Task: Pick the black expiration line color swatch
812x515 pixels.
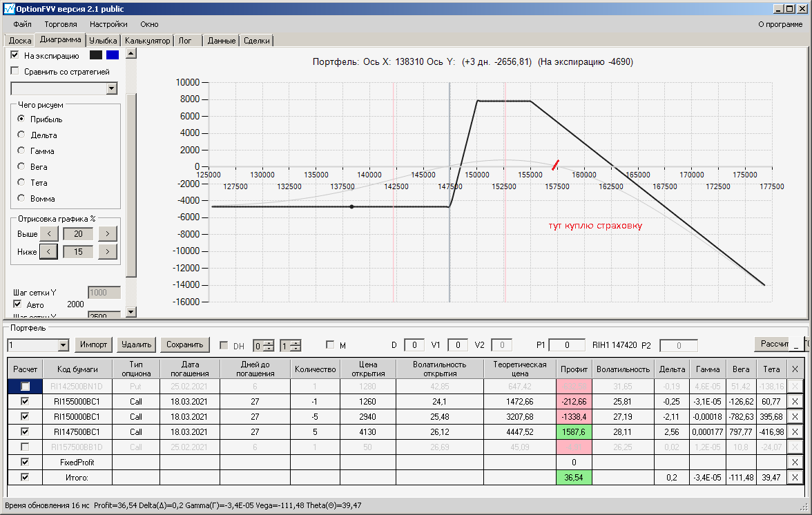Action: point(96,55)
